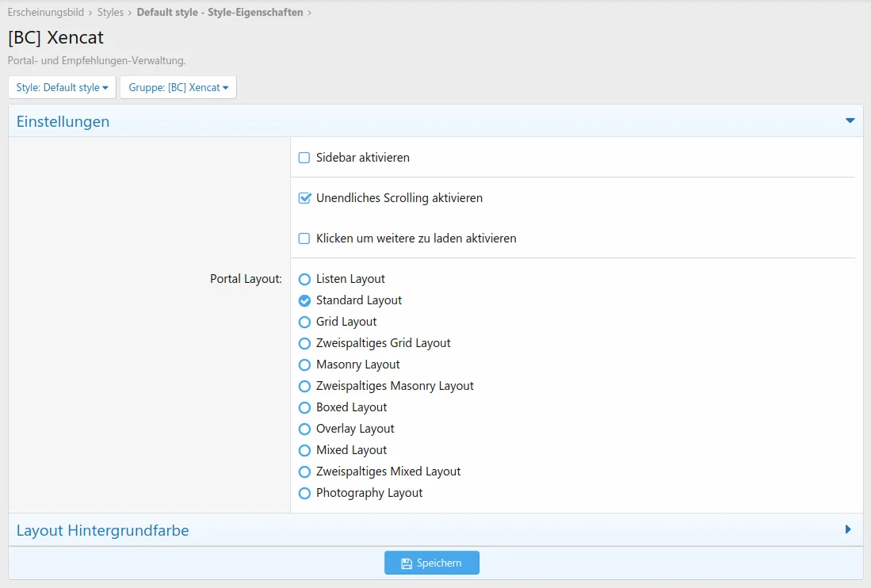This screenshot has width=871, height=588.
Task: Choose the Grid Layout radio button
Action: 304,322
